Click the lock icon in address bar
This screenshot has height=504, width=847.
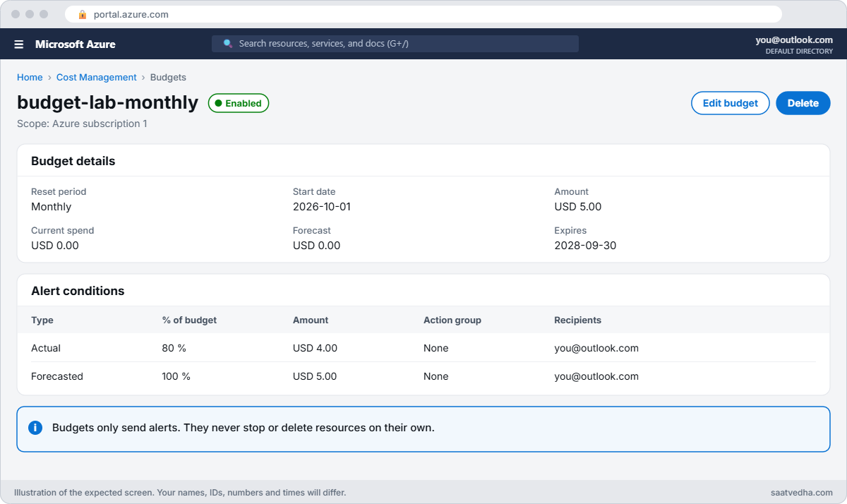[83, 14]
